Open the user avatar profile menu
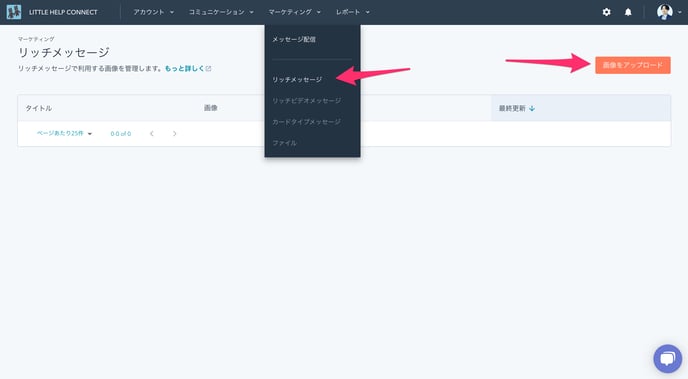688x379 pixels. (x=669, y=12)
